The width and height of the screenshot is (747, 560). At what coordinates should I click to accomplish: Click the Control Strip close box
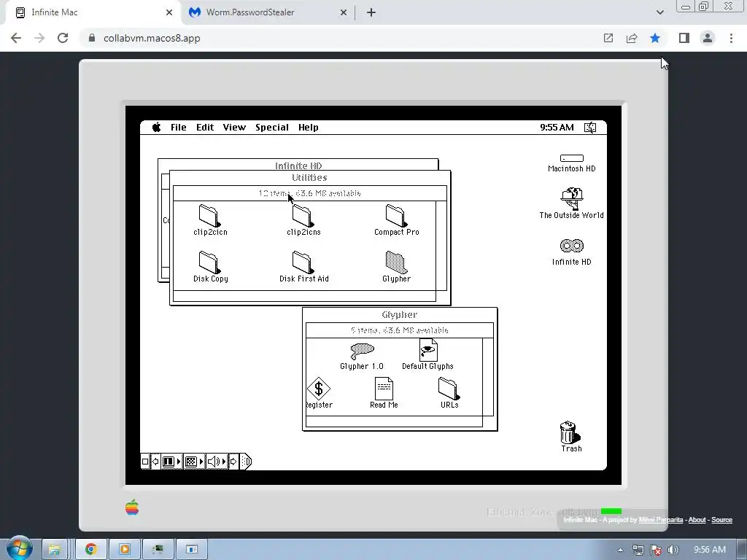(x=145, y=462)
